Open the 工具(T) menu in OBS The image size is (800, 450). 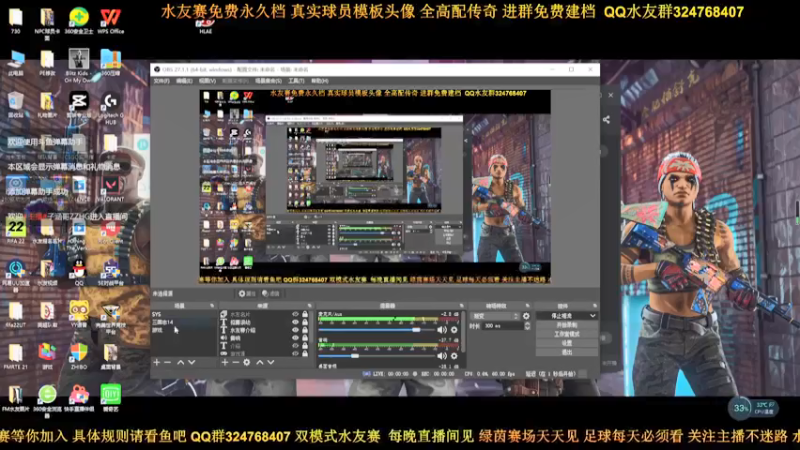[x=296, y=81]
